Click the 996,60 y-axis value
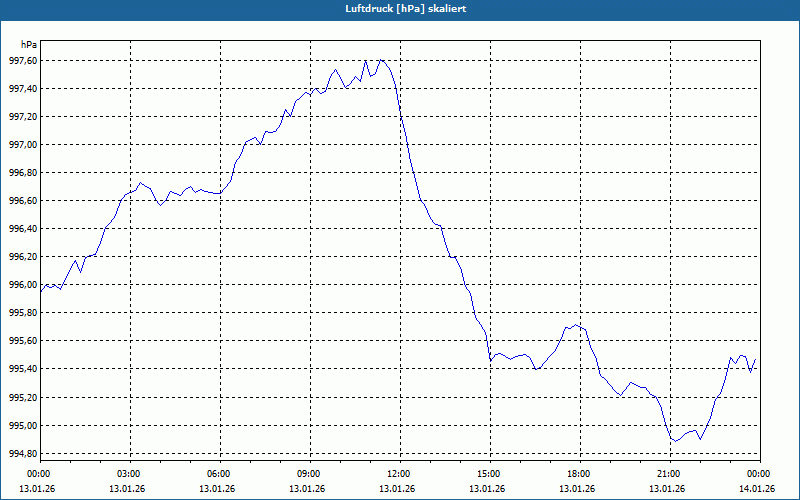The image size is (800, 500). 23,201
